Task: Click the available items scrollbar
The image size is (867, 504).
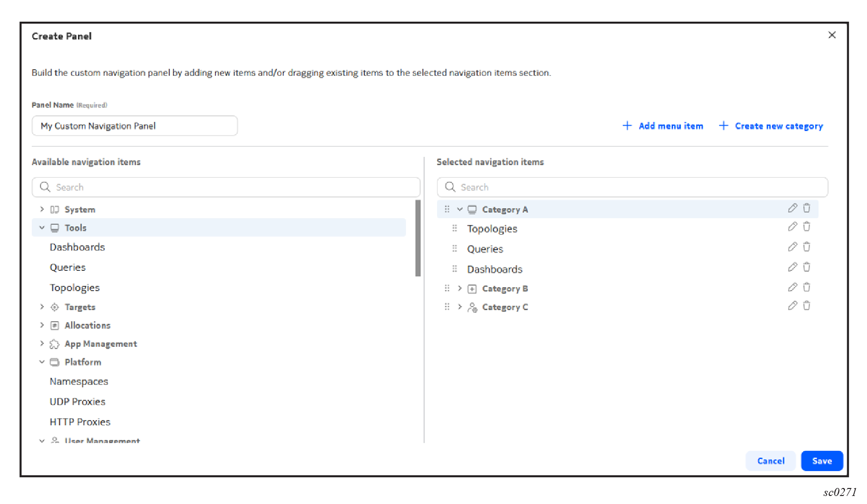Action: pos(418,238)
